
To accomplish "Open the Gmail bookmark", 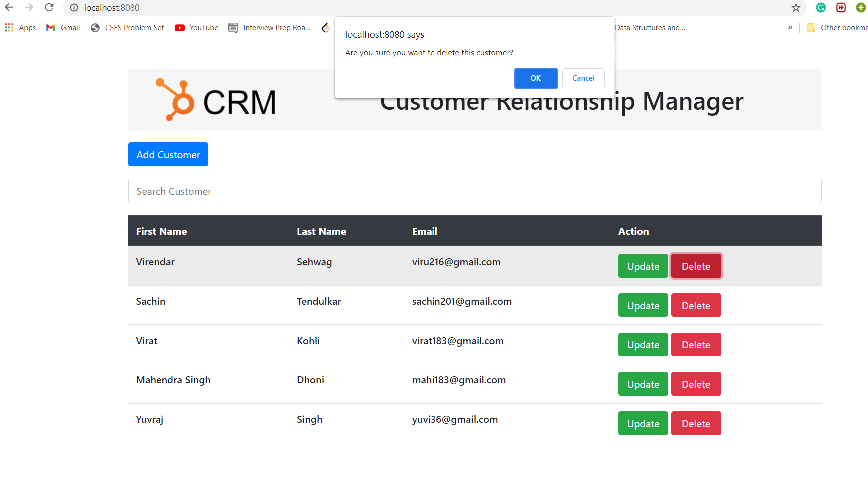I will click(x=63, y=28).
